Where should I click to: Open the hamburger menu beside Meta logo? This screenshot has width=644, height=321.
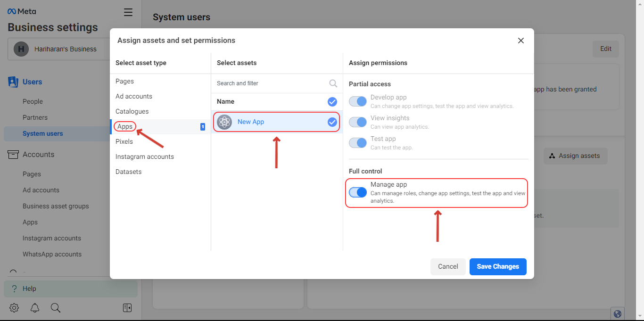(128, 12)
